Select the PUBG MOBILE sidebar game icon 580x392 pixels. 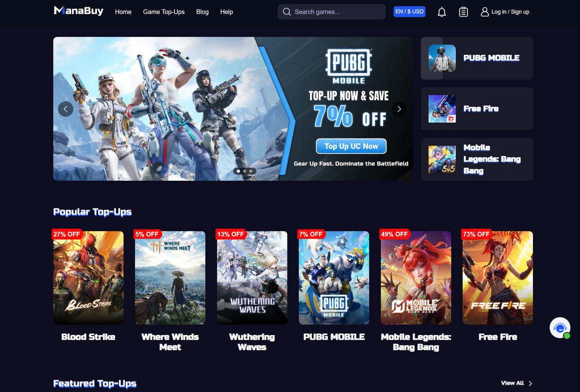click(x=442, y=58)
